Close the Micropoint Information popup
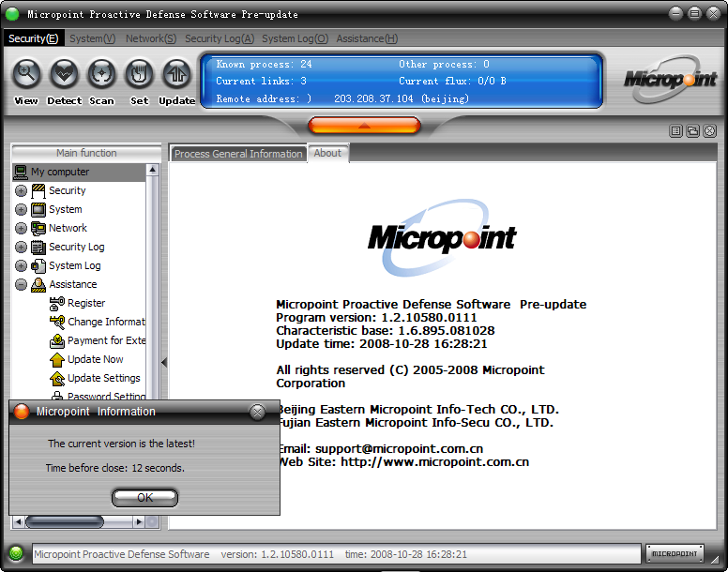 click(x=257, y=412)
